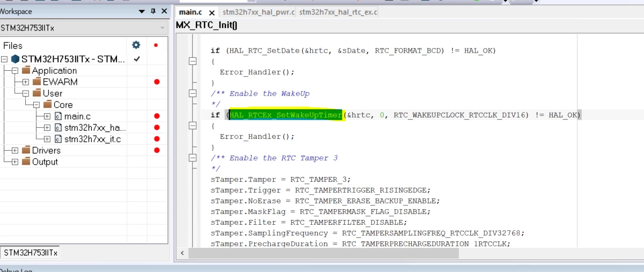Select the Drivers folder icon

pyautogui.click(x=25, y=150)
